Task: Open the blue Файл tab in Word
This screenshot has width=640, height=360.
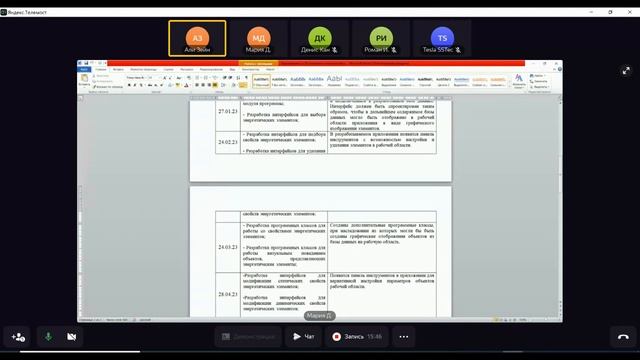Action: coord(84,69)
